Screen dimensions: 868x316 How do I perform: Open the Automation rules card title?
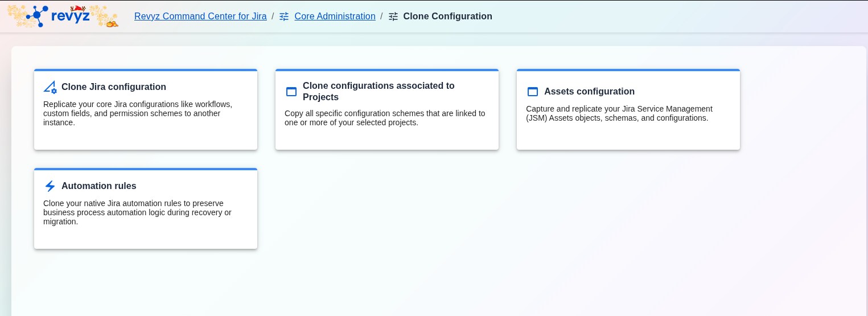tap(99, 186)
